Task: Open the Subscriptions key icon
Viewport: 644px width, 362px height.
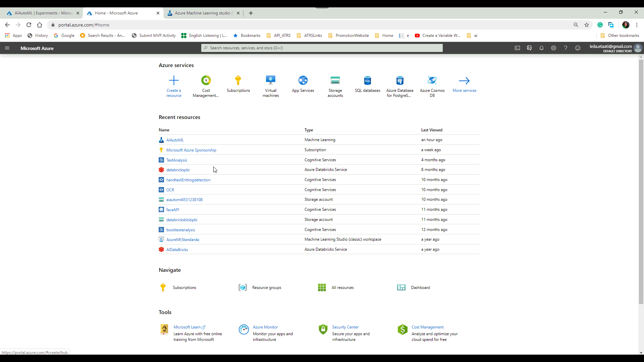Action: click(x=238, y=80)
